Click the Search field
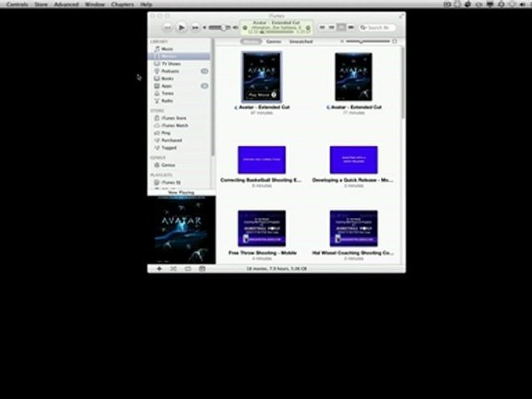 377,28
